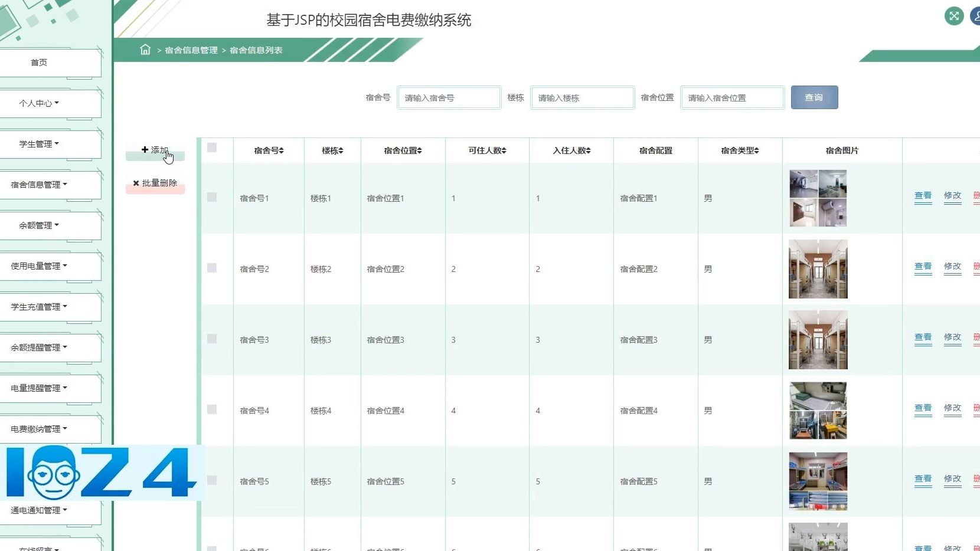Check the box for 宿舍号3 row
This screenshot has width=980, height=551.
click(x=212, y=339)
